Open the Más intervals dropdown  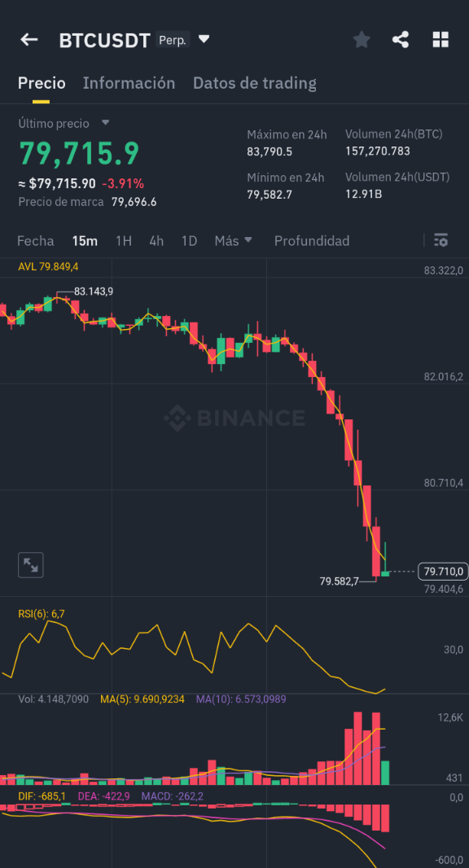233,241
